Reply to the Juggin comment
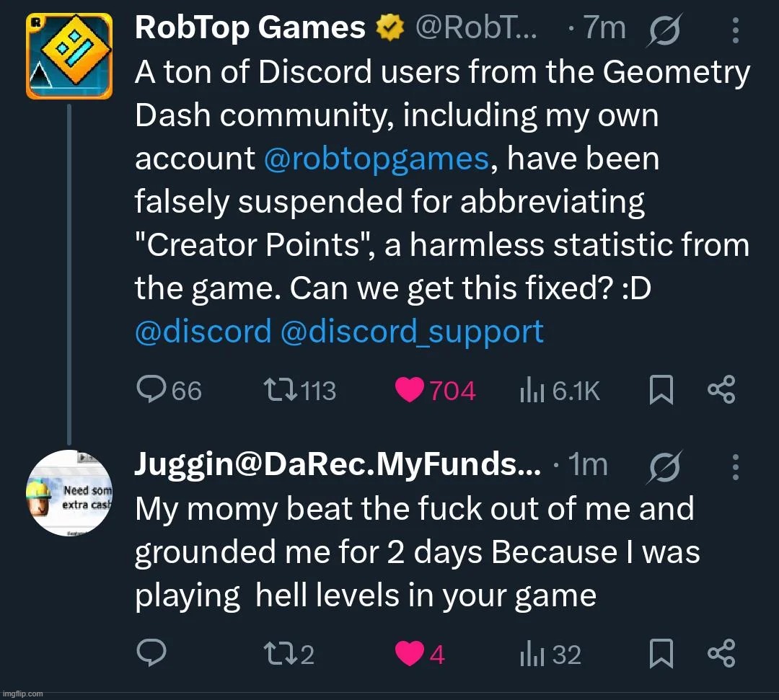Image resolution: width=779 pixels, height=700 pixels. 151,654
